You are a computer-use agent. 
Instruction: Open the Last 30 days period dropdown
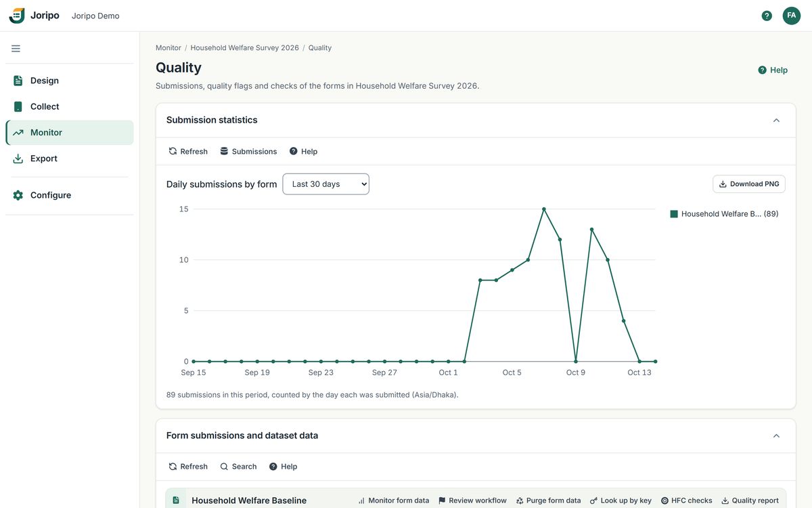coord(325,184)
